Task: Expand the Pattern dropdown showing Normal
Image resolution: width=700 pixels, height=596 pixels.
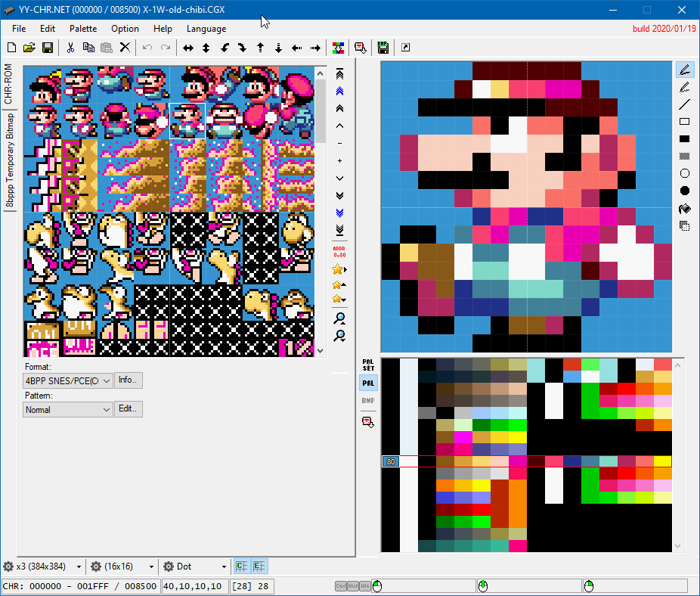Action: click(68, 409)
